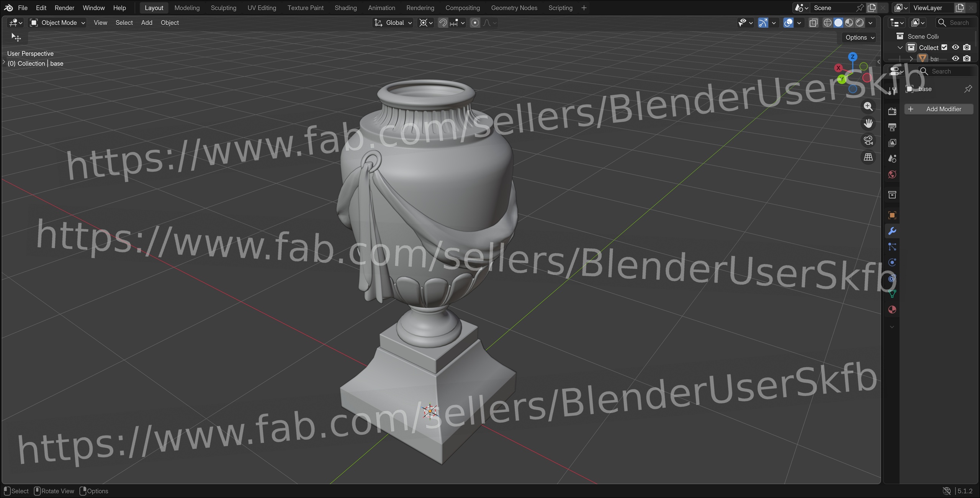
Task: Open selectability and visibility dropdown
Action: coord(745,23)
